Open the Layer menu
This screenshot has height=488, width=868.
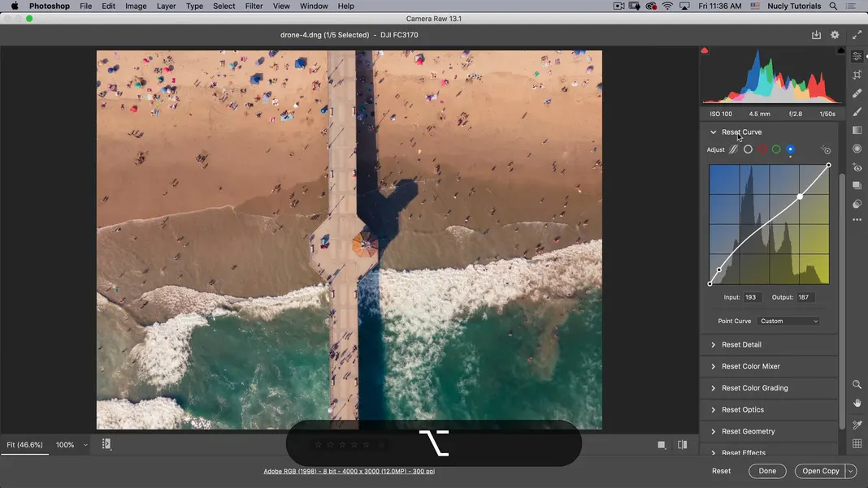click(x=166, y=6)
